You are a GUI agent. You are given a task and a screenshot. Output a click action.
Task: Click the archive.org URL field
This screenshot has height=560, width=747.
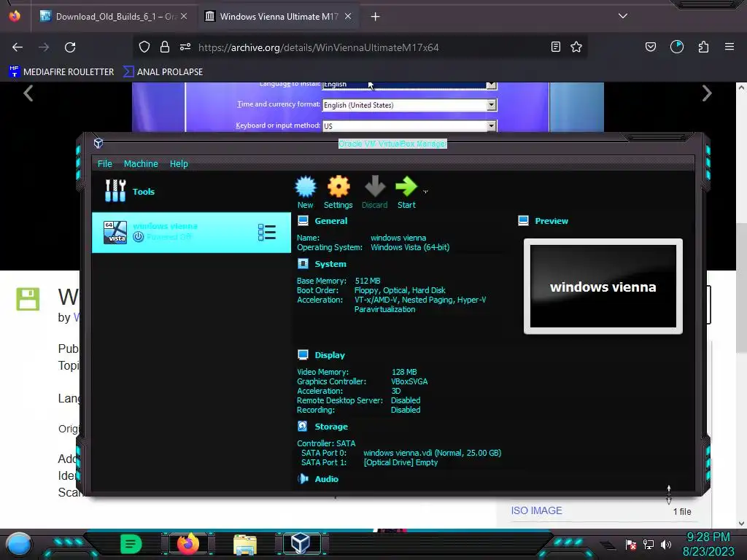click(318, 47)
